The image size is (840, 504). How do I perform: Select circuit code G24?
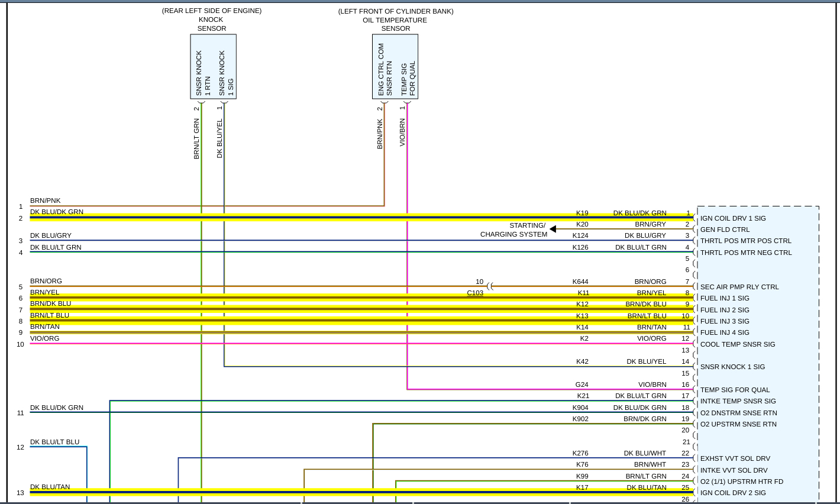tap(582, 385)
